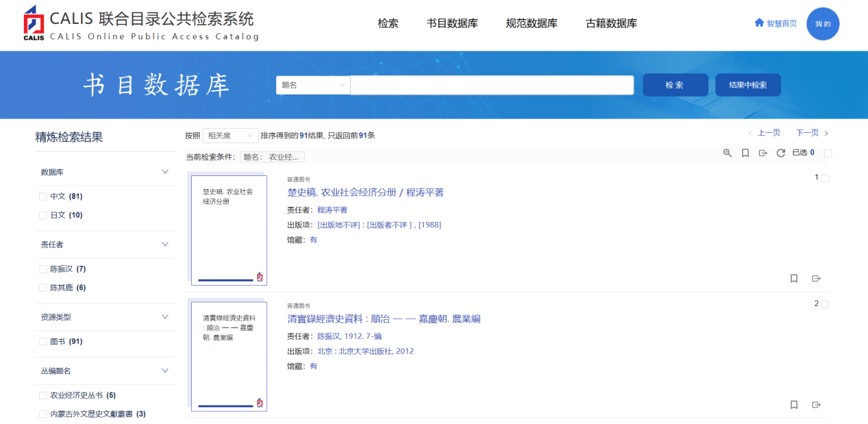This screenshot has height=424, width=868.
Task: Go to the next page 下一页
Action: click(807, 133)
